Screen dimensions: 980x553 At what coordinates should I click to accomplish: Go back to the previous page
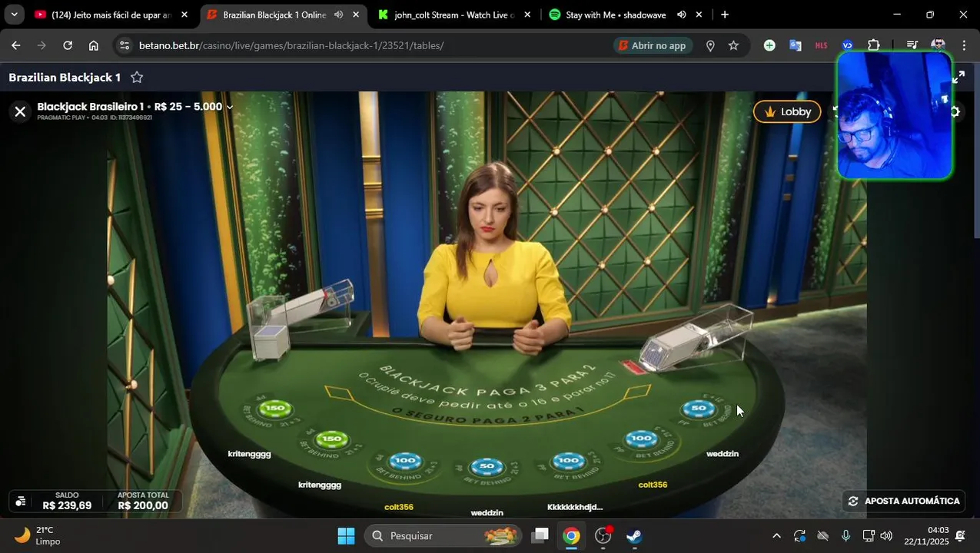tap(16, 45)
